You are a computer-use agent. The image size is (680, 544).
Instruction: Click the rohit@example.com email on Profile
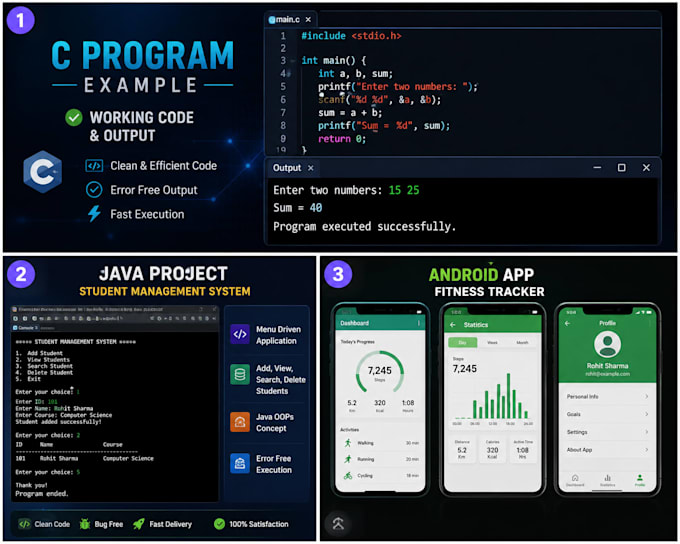608,374
